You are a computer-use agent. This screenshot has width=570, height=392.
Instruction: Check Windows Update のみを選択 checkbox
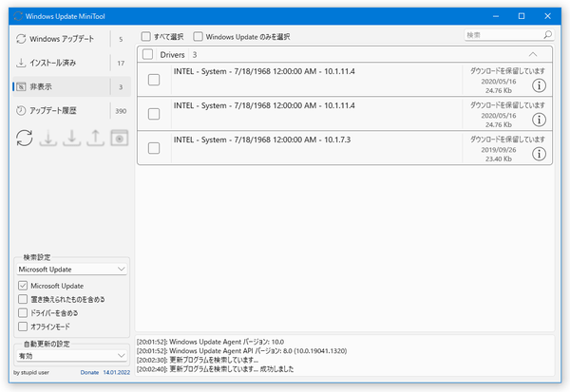(199, 36)
